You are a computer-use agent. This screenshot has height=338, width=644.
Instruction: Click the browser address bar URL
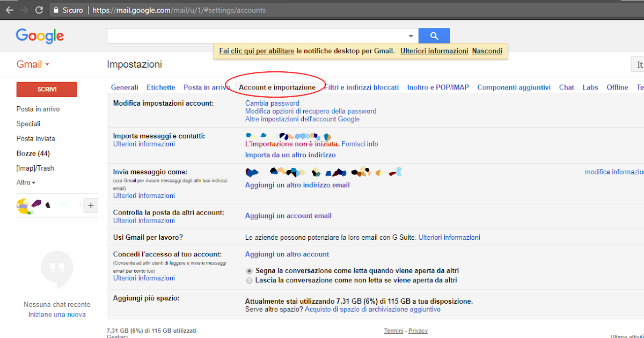pos(179,10)
